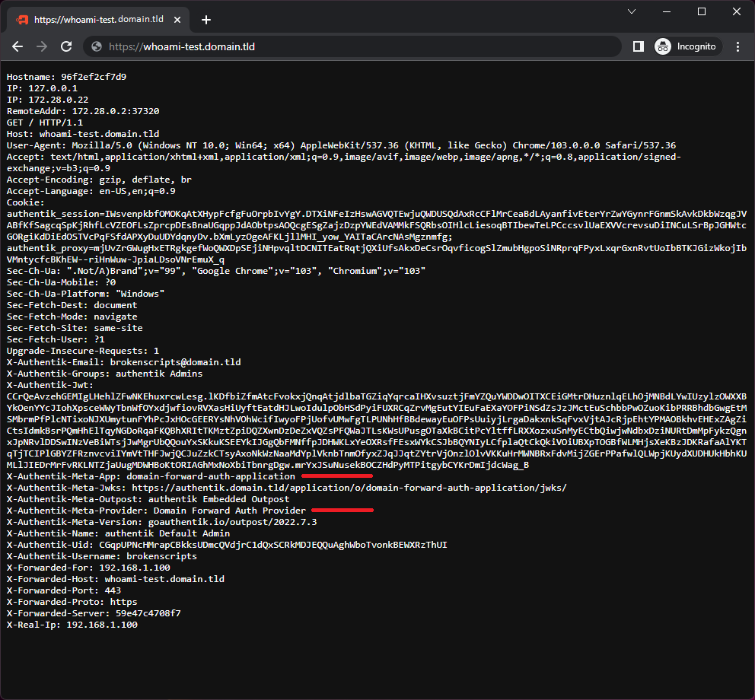Click the Host: whoami-test.domain.tld line
Screen dimensions: 755x700
[83, 135]
